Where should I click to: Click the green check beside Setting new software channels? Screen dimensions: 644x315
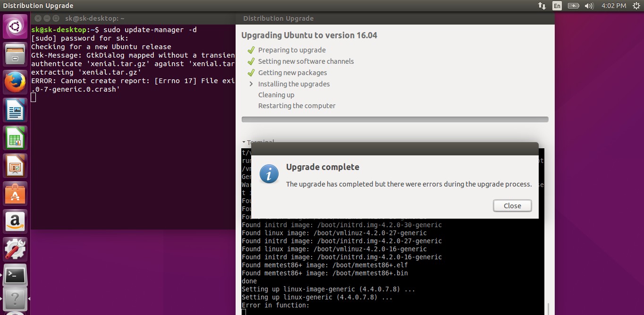tap(250, 61)
